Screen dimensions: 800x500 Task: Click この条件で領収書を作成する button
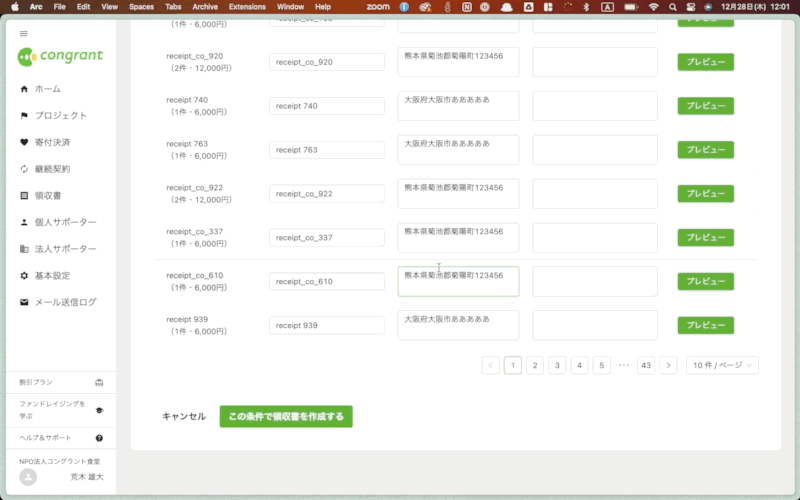[x=286, y=416]
